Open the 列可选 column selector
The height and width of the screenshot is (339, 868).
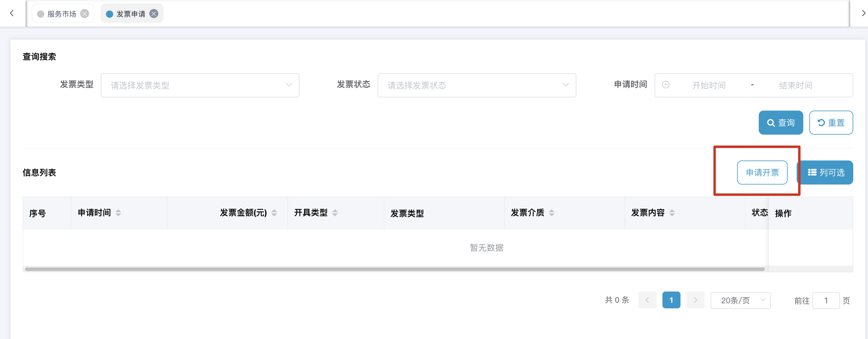tap(826, 173)
